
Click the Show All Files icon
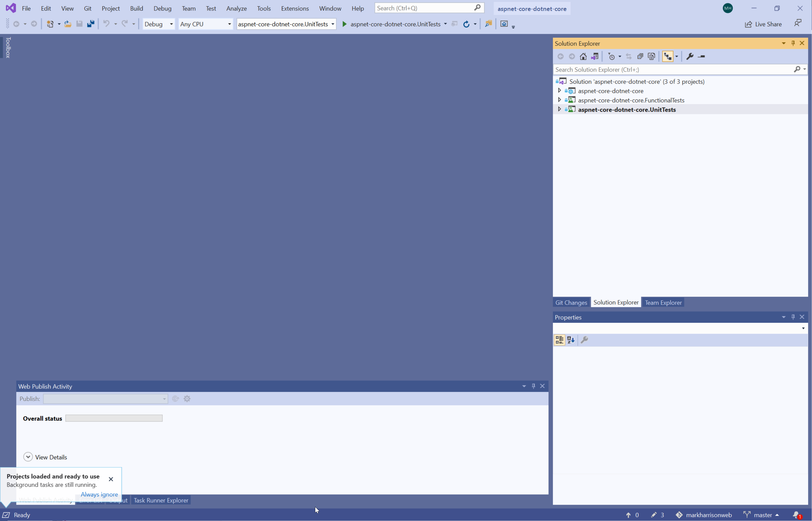tap(651, 57)
